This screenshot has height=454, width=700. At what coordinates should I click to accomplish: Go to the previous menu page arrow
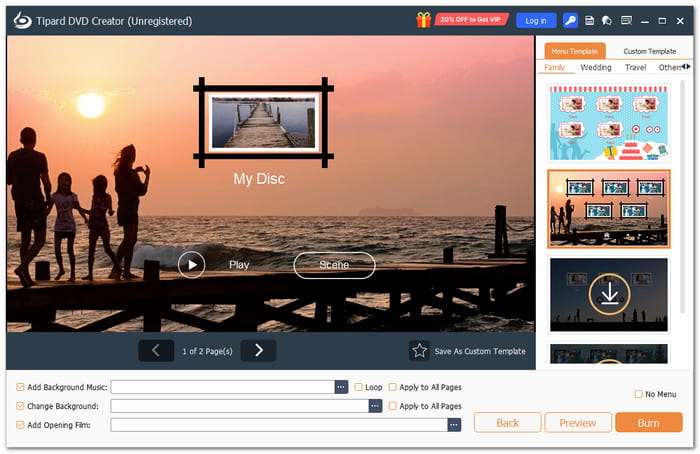pyautogui.click(x=155, y=350)
